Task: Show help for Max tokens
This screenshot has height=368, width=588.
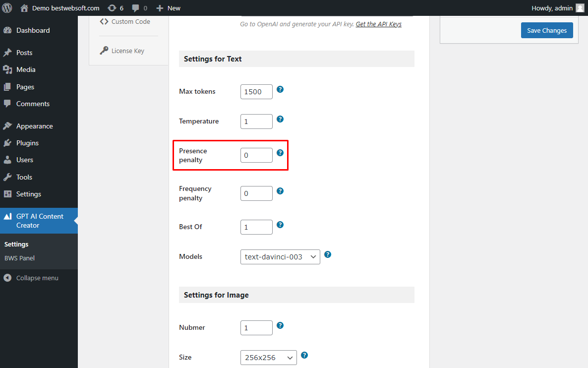Action: coord(280,89)
